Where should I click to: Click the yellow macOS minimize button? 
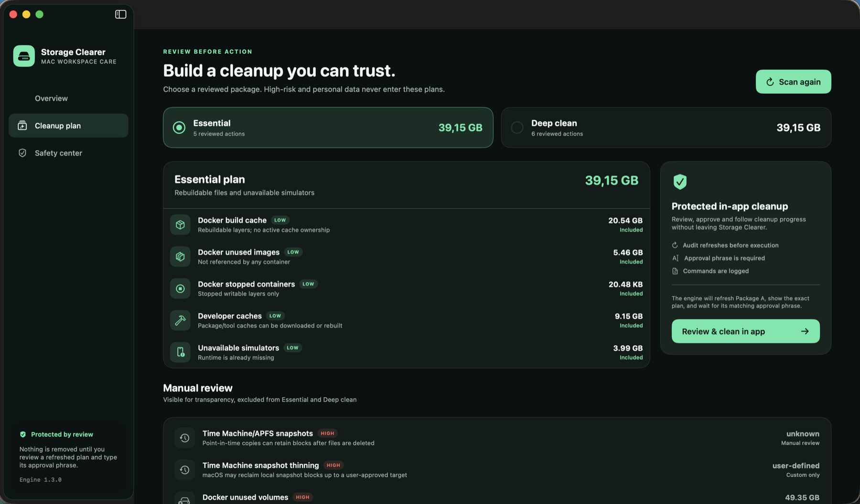(26, 14)
